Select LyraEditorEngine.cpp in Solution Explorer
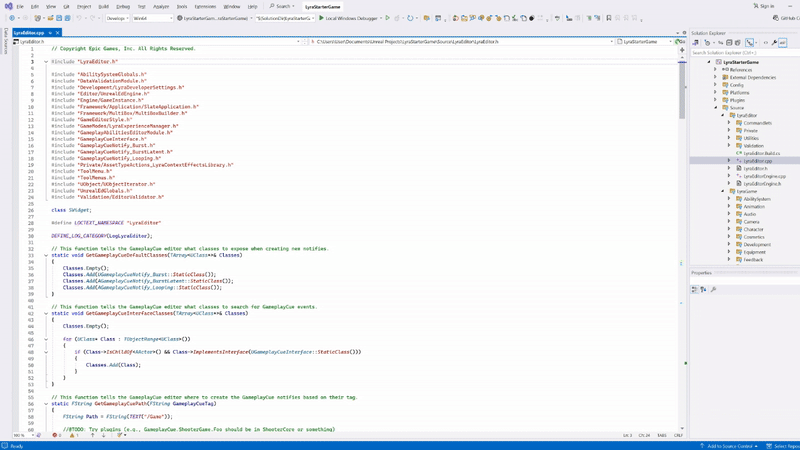 click(764, 176)
